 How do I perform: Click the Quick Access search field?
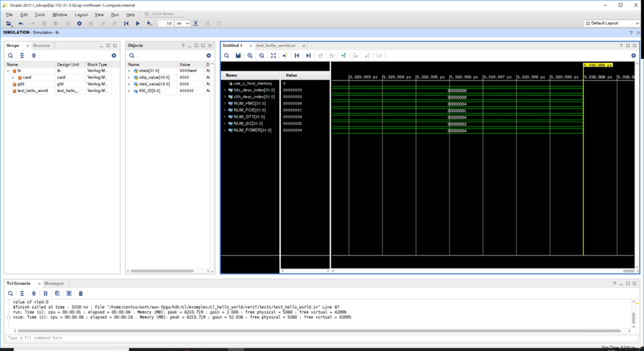(x=164, y=14)
